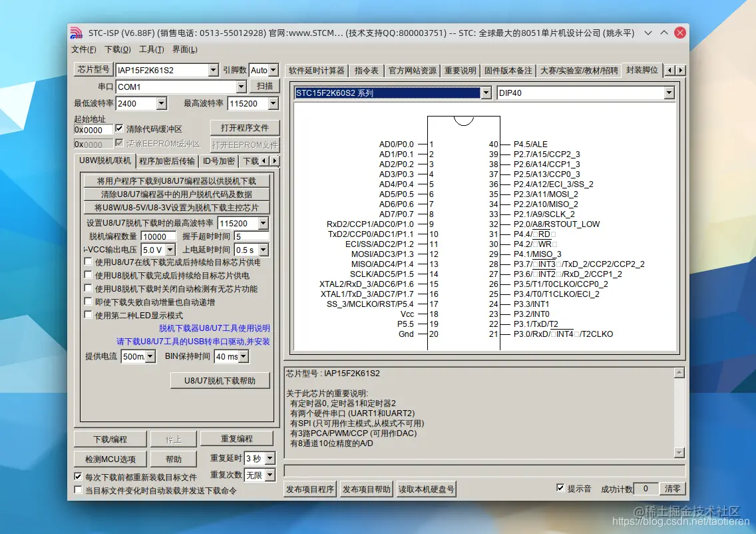Click 打开程序文件 button
Viewport: 756px width, 534px height.
[x=245, y=128]
